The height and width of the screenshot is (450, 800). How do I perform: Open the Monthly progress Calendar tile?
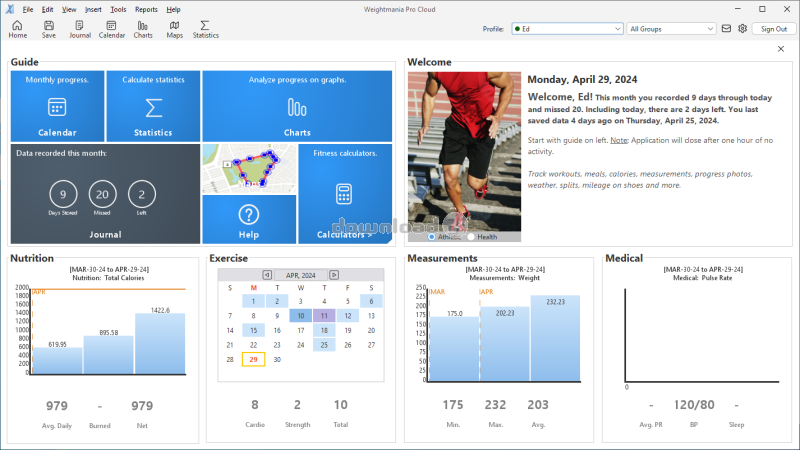coord(57,106)
